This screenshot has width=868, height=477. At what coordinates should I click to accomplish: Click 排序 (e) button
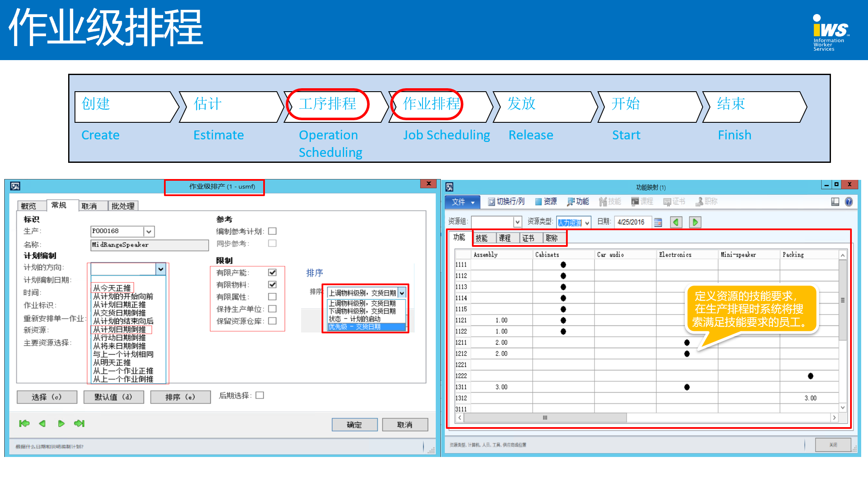coord(181,397)
